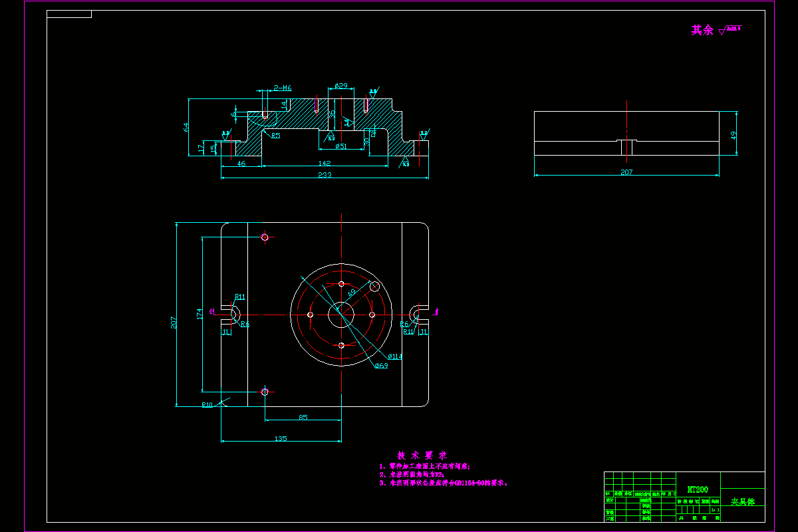Click the R5 fillet radius label

tap(275, 136)
